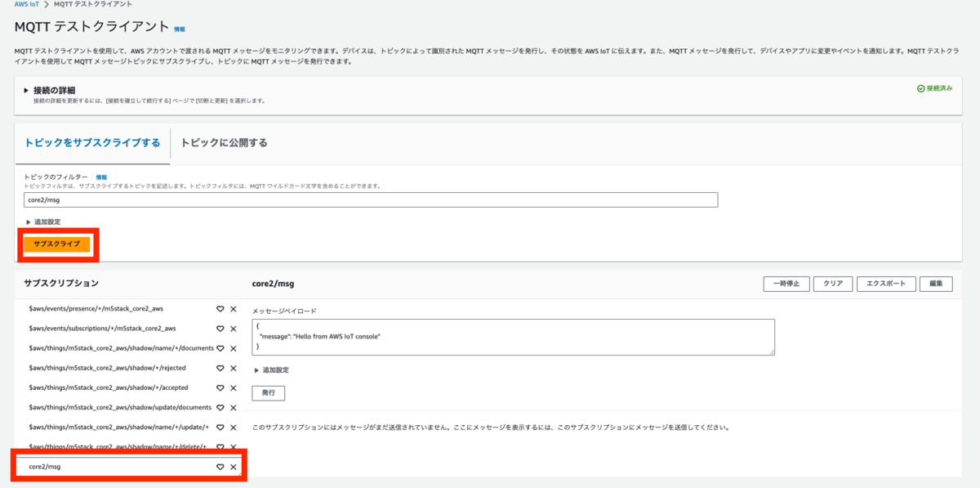Favorite the $aws/events/presence/+/m5stack_core2_aws subscription
The width and height of the screenshot is (980, 488).
pos(220,309)
